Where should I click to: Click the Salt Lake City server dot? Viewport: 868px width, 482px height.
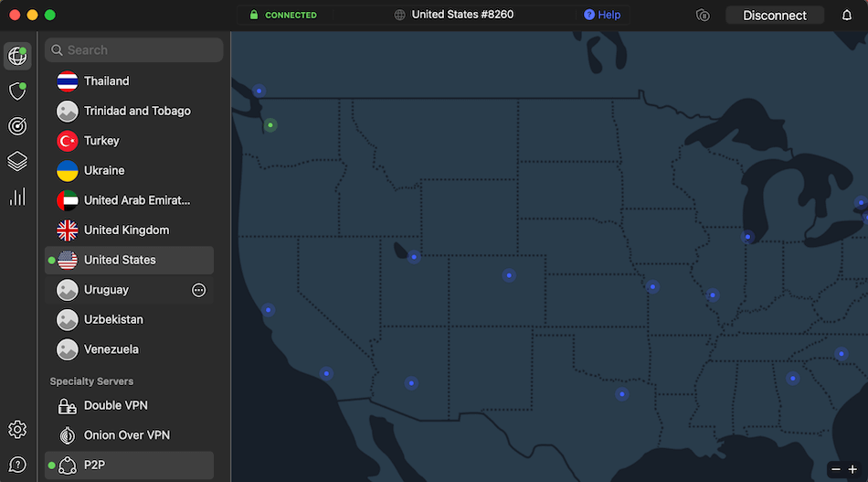414,257
